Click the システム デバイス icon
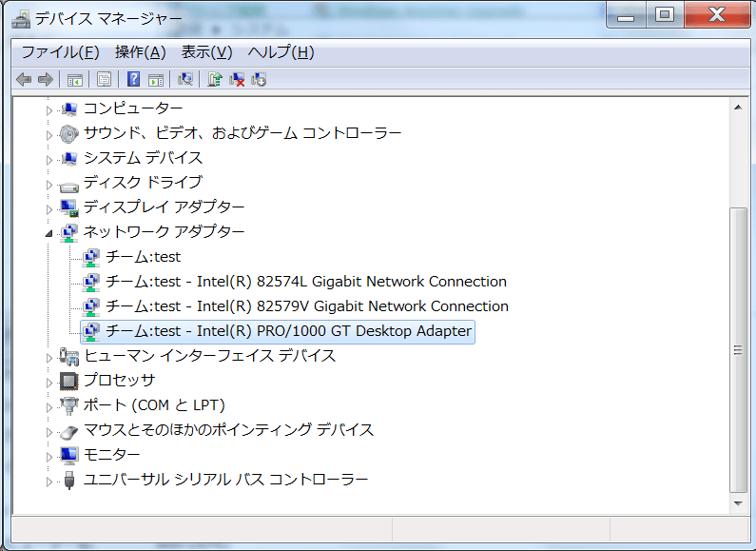This screenshot has width=756, height=551. tap(69, 158)
